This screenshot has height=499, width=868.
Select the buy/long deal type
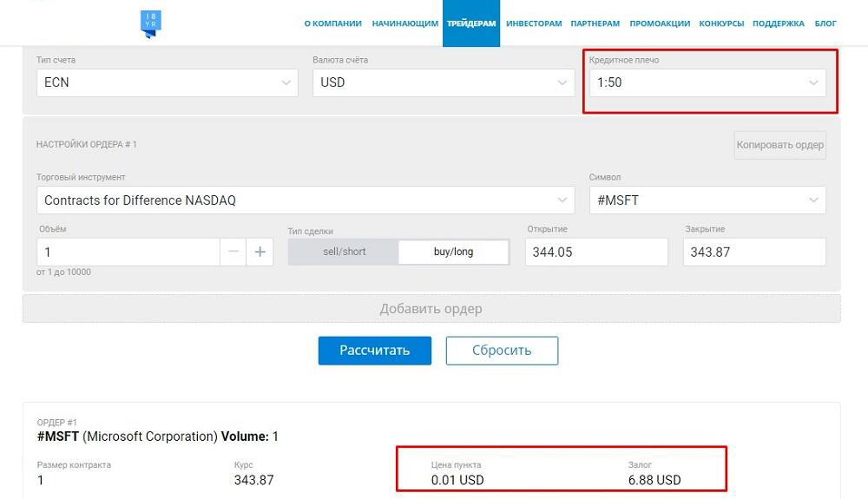point(453,252)
